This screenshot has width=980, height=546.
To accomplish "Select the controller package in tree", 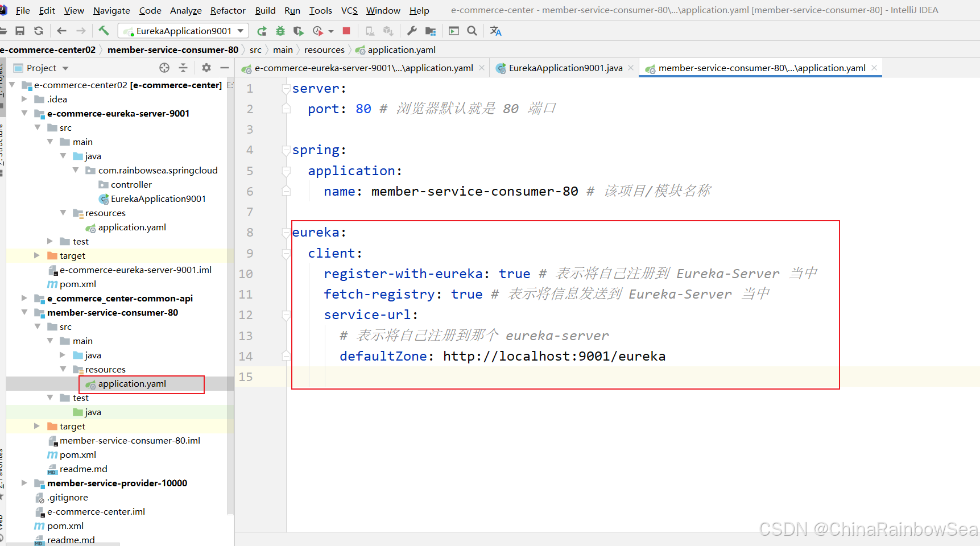I will (x=131, y=184).
